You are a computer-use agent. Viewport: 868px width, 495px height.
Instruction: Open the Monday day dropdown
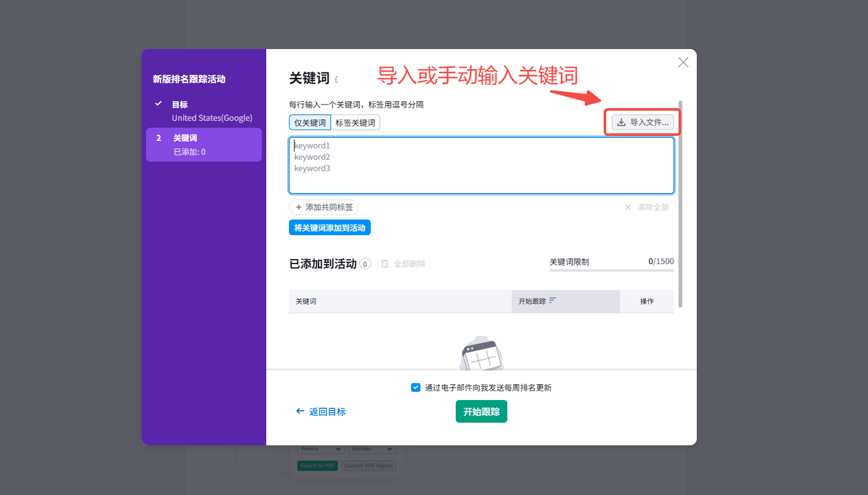[372, 448]
